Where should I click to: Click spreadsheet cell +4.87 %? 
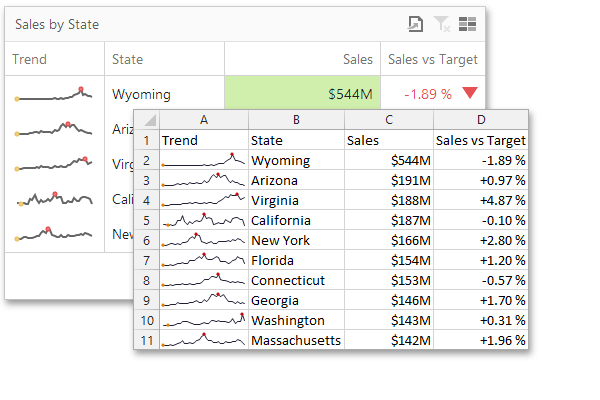coord(481,200)
